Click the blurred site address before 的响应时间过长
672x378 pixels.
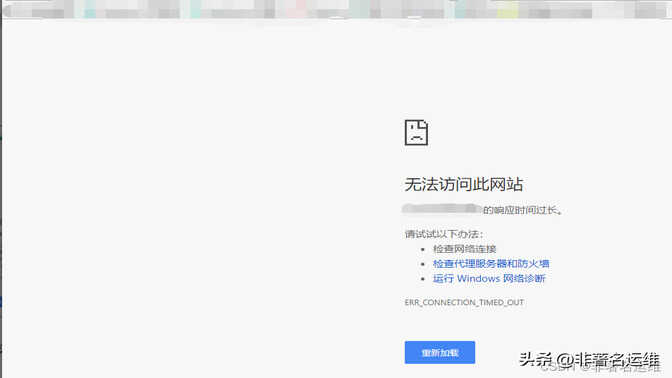442,209
